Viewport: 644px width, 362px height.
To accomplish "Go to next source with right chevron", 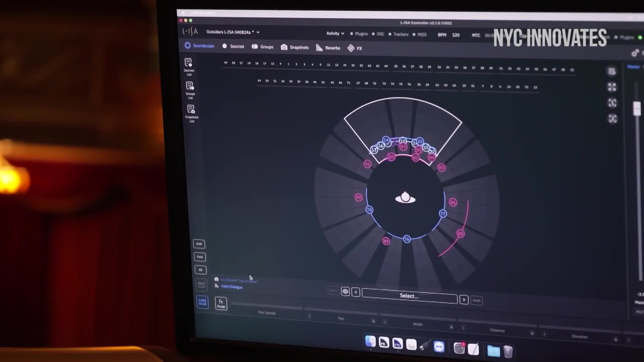I will (x=464, y=299).
